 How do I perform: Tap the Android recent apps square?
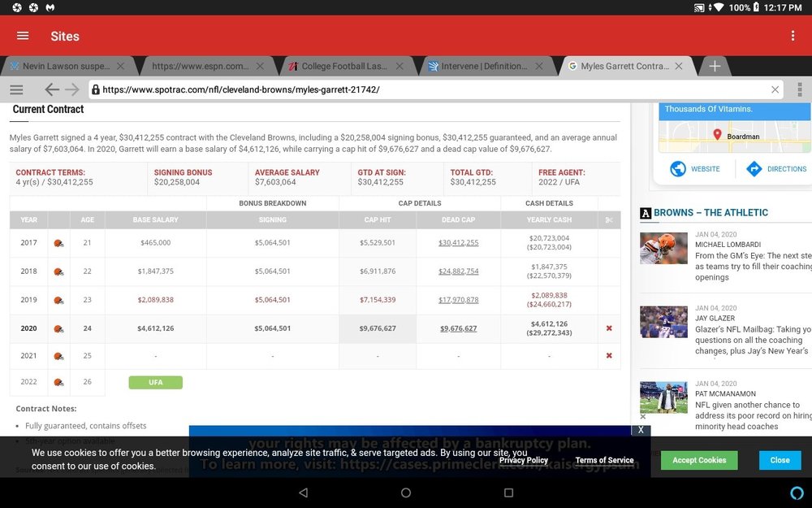pyautogui.click(x=508, y=493)
